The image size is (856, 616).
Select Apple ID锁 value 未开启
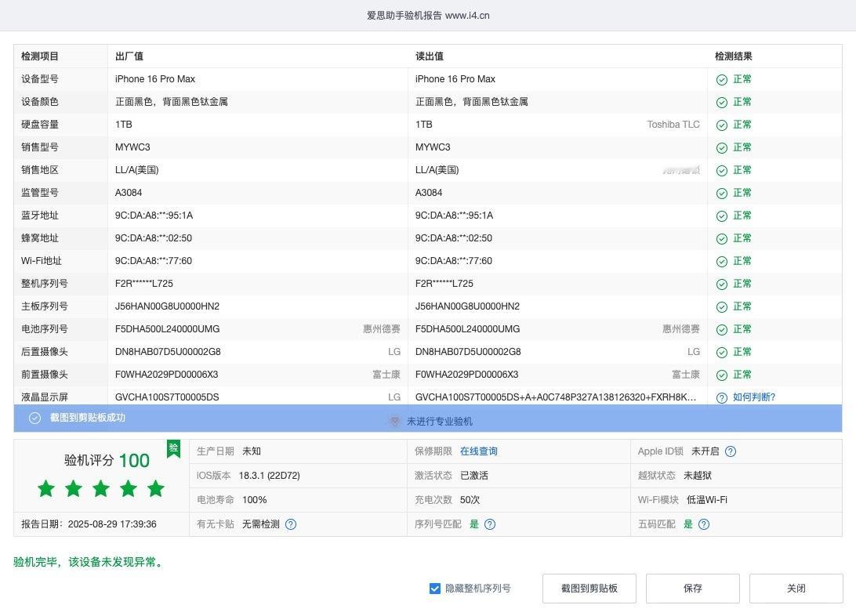tap(705, 451)
